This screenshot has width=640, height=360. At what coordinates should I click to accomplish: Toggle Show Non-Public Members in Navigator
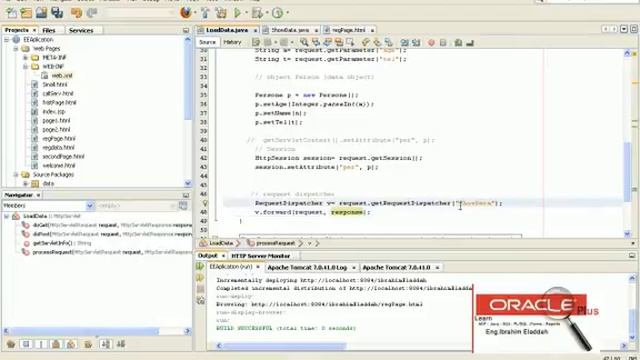click(x=56, y=344)
